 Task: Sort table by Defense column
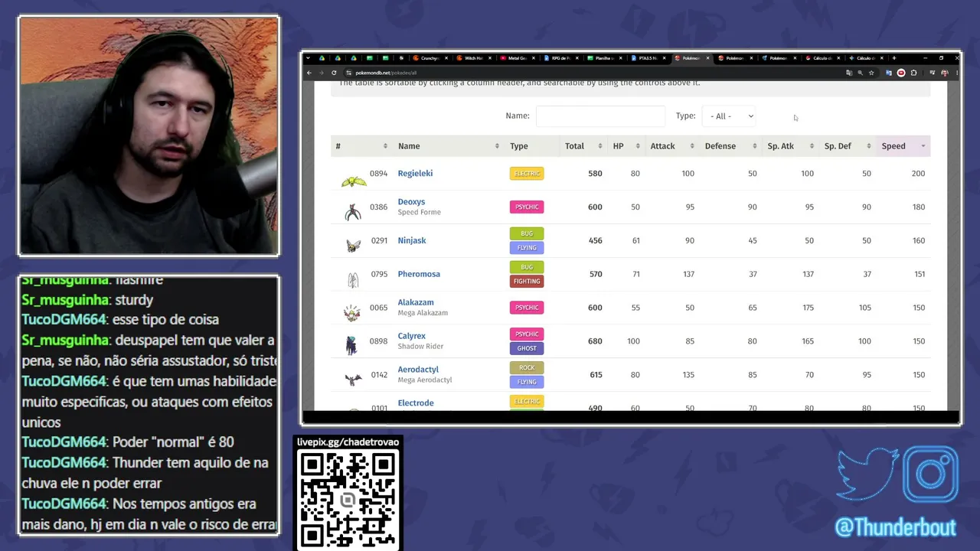pos(730,146)
